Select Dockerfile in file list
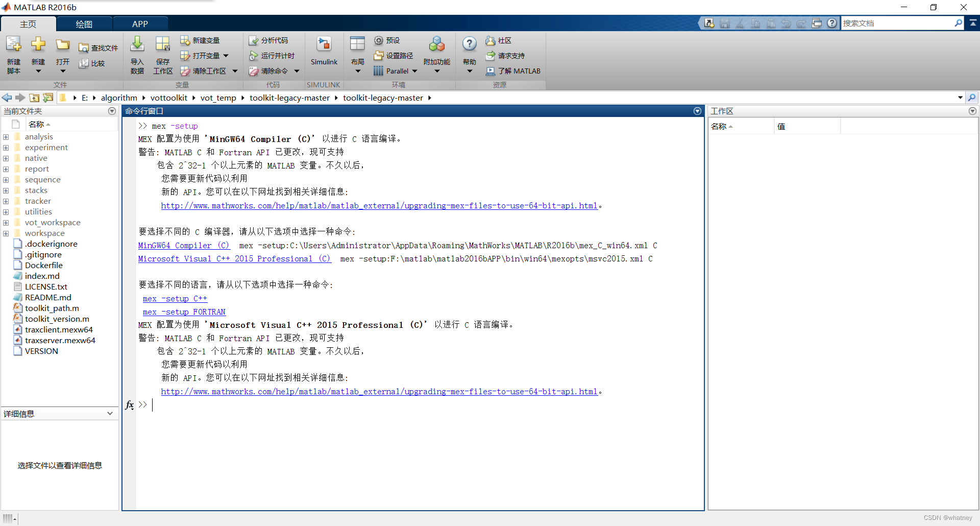Viewport: 980px width, 526px height. (44, 266)
